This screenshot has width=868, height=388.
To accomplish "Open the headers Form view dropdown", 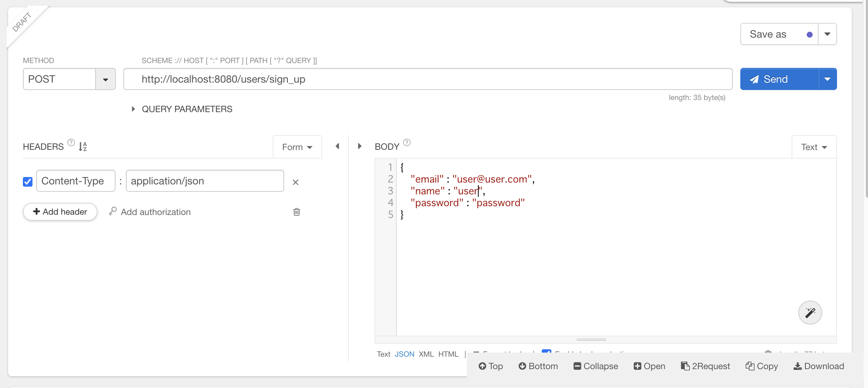I will [x=297, y=147].
